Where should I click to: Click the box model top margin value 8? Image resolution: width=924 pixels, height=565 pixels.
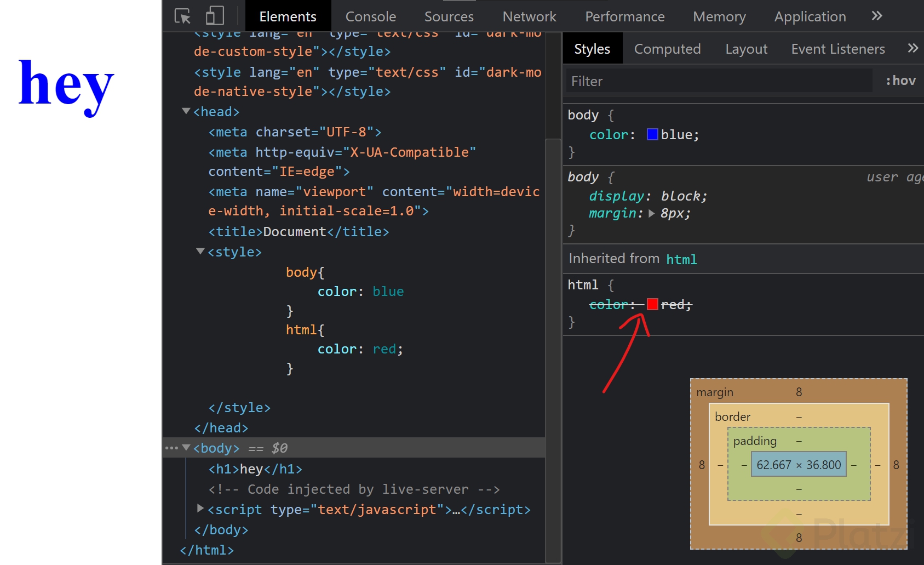799,392
